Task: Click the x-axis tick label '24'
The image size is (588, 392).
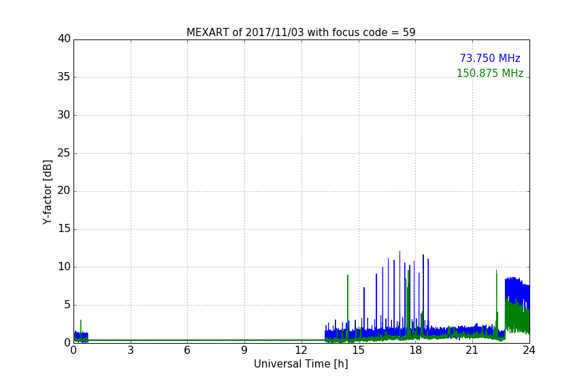Action: 529,350
